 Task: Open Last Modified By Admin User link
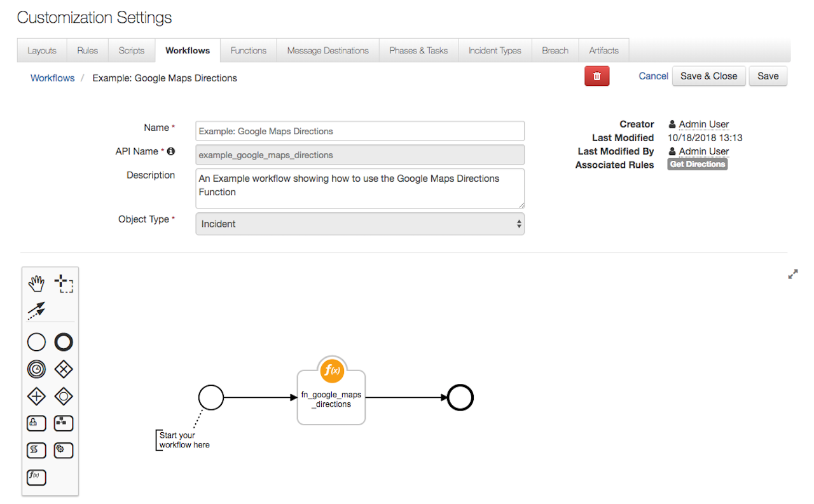[704, 151]
